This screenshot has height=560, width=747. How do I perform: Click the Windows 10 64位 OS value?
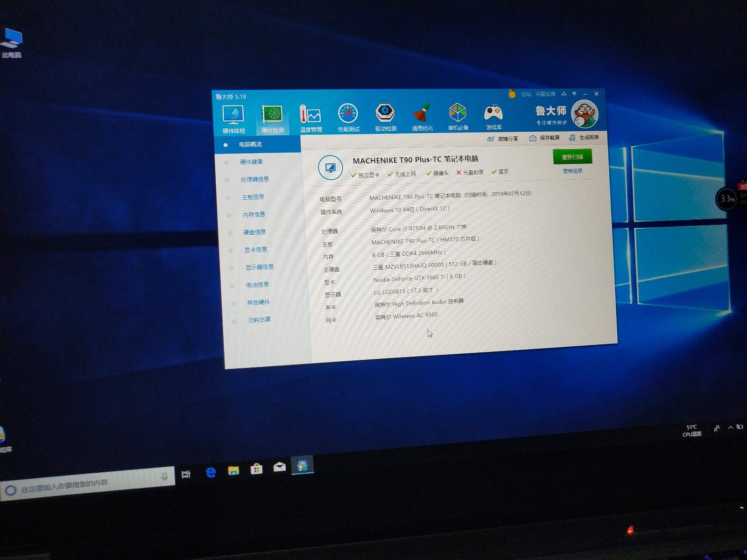(409, 210)
